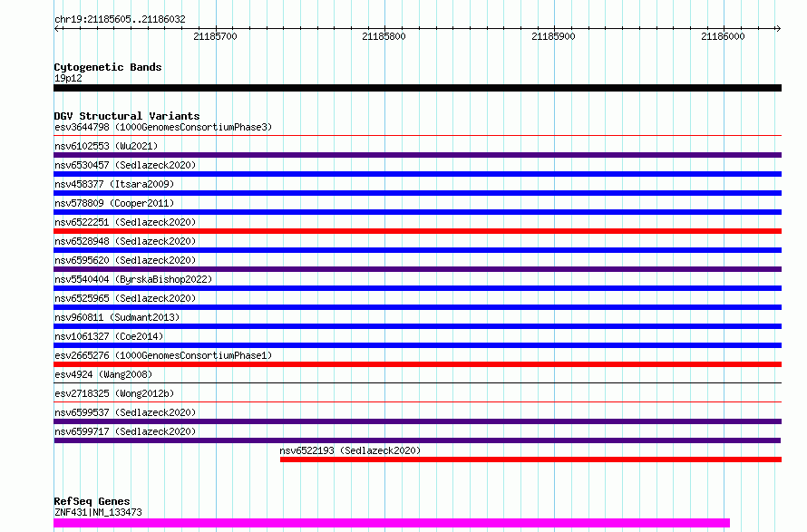
Task: Click the chr19:21185605..21186032 region label
Action: [120, 20]
